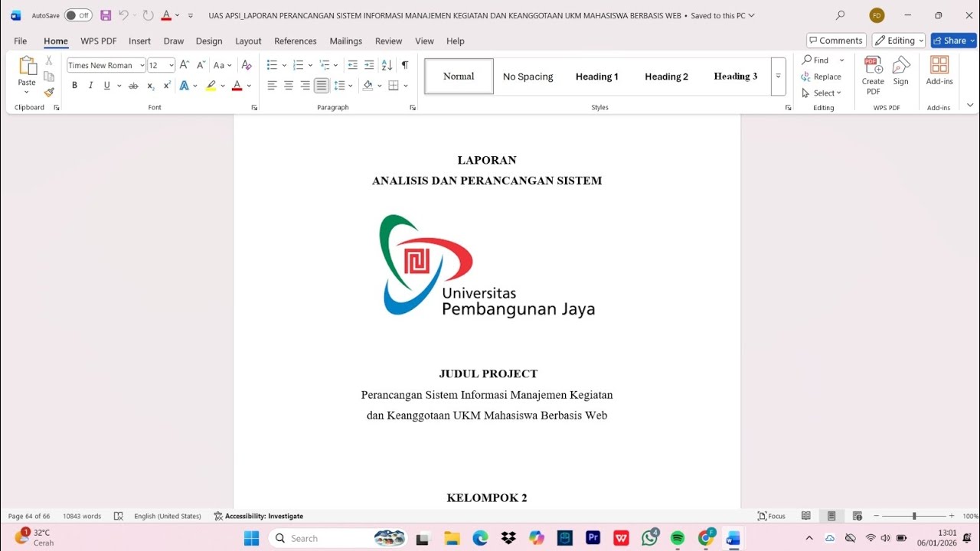Image resolution: width=980 pixels, height=551 pixels.
Task: Click the Windows taskbar Search box
Action: 338,538
